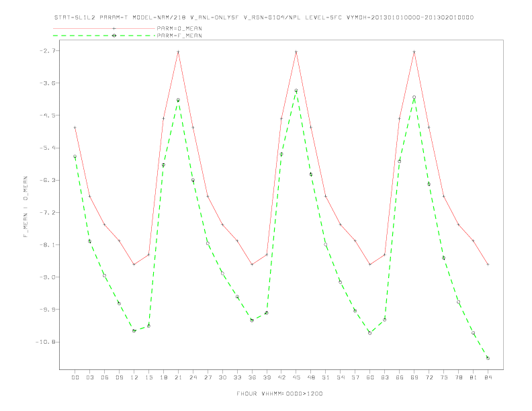Click the 72 forecast hour tick label
532x411 pixels.
(429, 377)
